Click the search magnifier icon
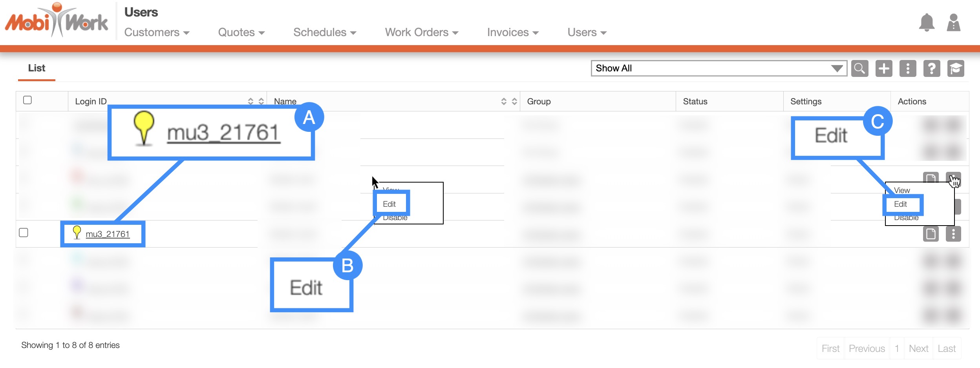This screenshot has width=980, height=368. pos(859,69)
